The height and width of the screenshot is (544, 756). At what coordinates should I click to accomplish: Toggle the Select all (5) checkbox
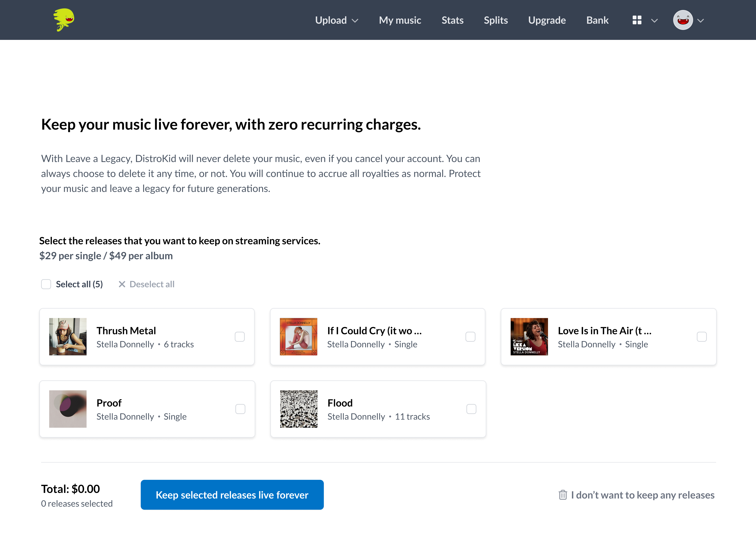(x=46, y=284)
